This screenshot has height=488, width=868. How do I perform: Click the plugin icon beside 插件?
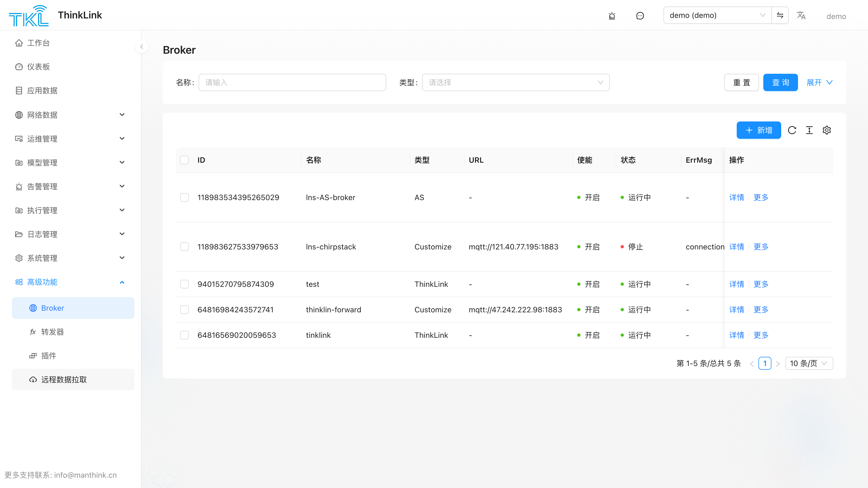tap(33, 356)
